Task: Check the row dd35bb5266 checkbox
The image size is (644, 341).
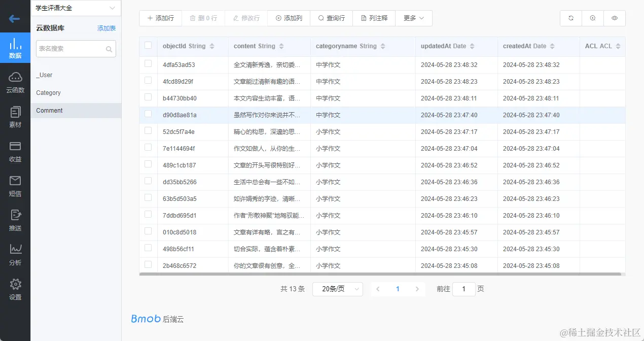Action: [x=148, y=181]
